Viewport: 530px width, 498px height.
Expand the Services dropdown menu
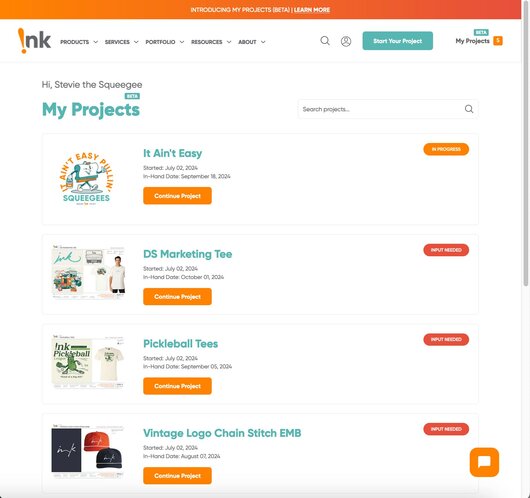121,42
